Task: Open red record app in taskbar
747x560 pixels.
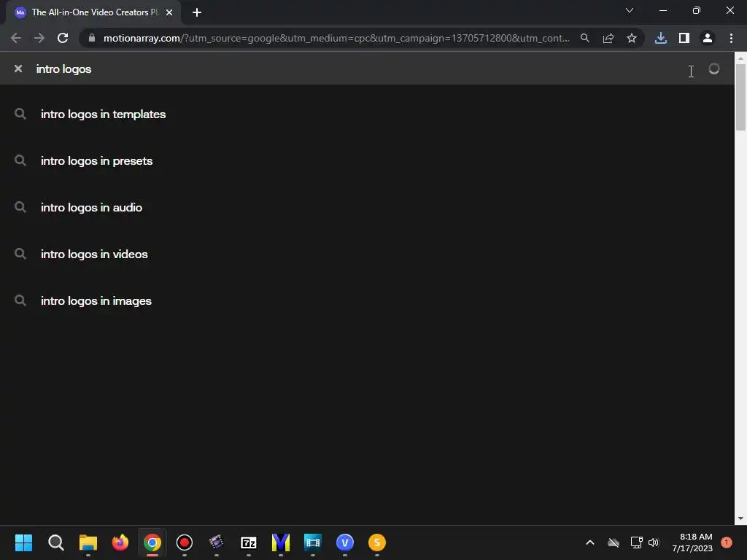Action: point(185,542)
